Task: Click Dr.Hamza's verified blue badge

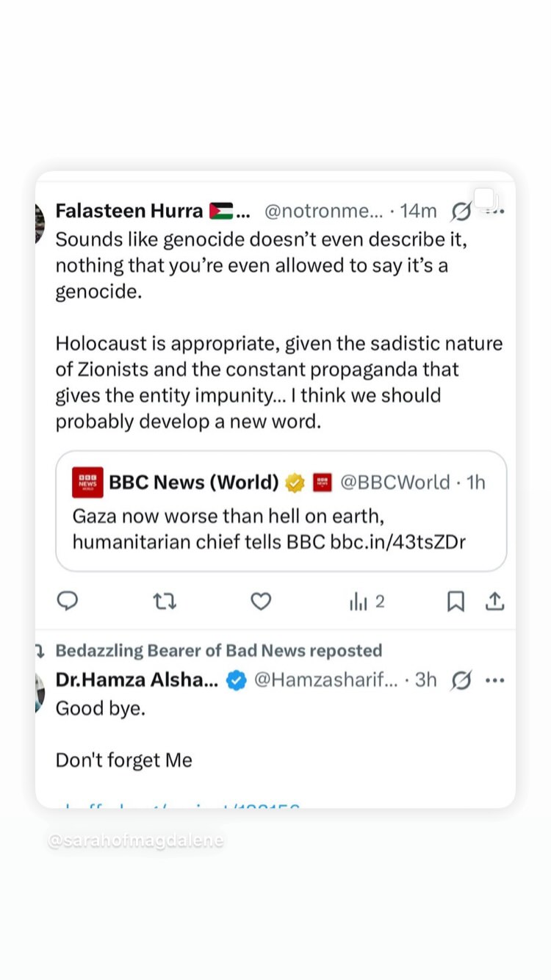Action: click(236, 680)
